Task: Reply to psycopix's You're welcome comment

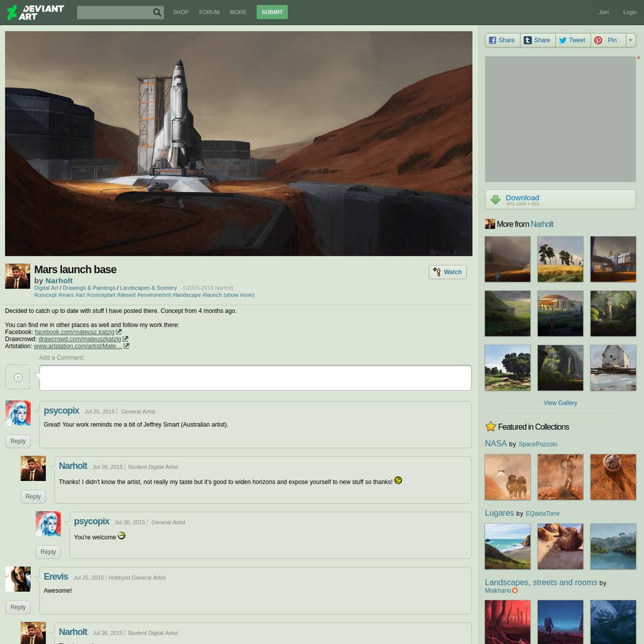Action: tap(48, 552)
